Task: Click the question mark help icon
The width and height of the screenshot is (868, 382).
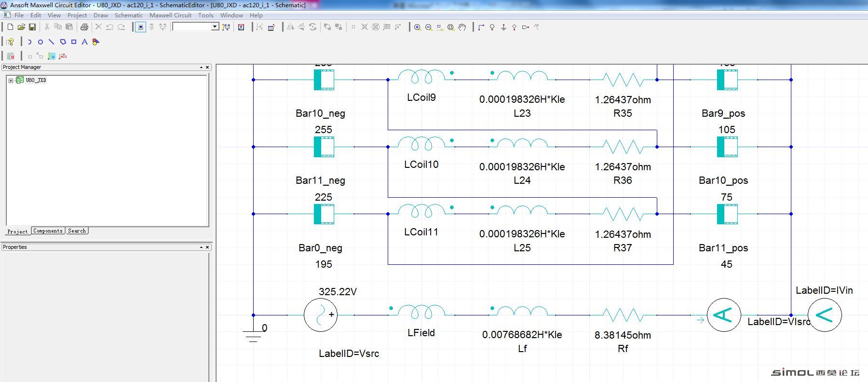Action: (x=11, y=42)
